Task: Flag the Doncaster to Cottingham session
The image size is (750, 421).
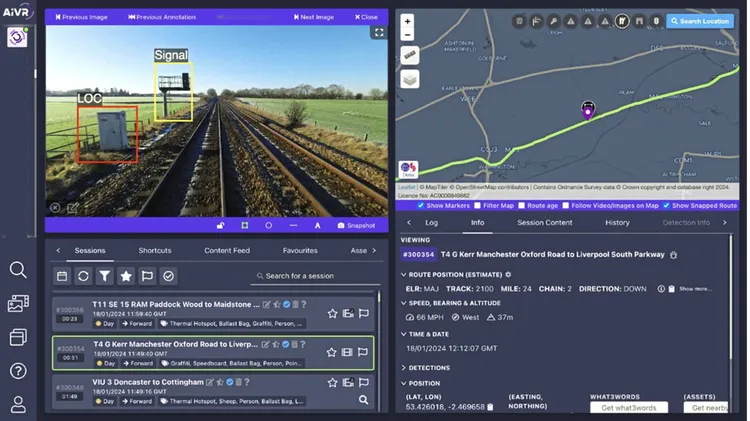Action: coord(364,382)
